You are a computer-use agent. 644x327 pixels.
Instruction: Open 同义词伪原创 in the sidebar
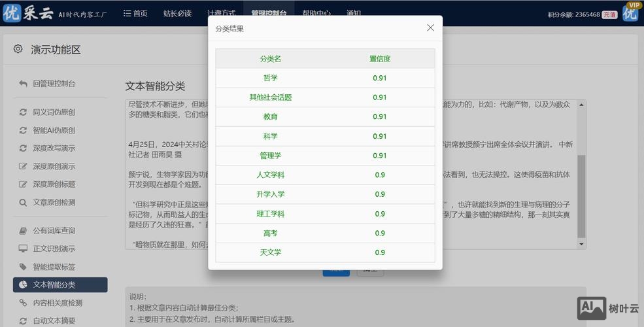(54, 112)
